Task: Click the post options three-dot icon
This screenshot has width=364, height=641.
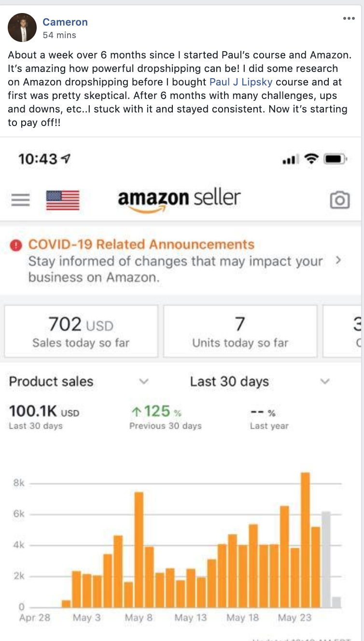Action: 349,18
